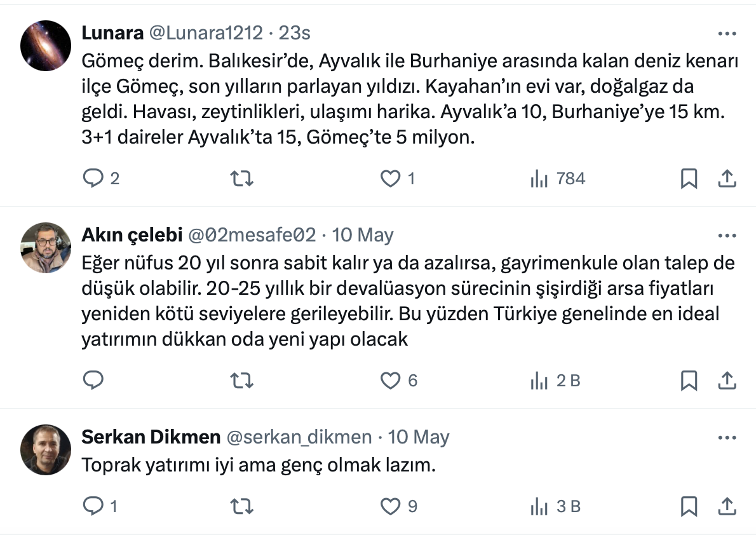Image resolution: width=756 pixels, height=535 pixels.
Task: Like Akın çelebi's tweet
Action: click(390, 381)
